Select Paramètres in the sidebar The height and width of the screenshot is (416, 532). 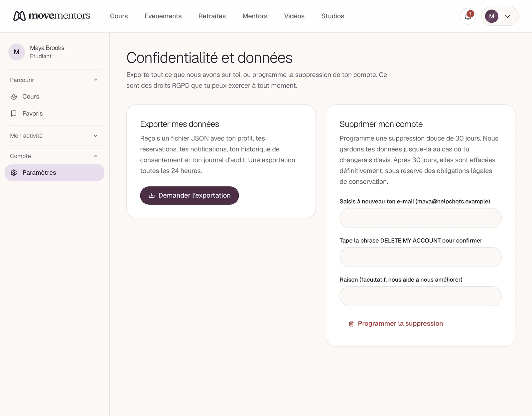point(55,173)
